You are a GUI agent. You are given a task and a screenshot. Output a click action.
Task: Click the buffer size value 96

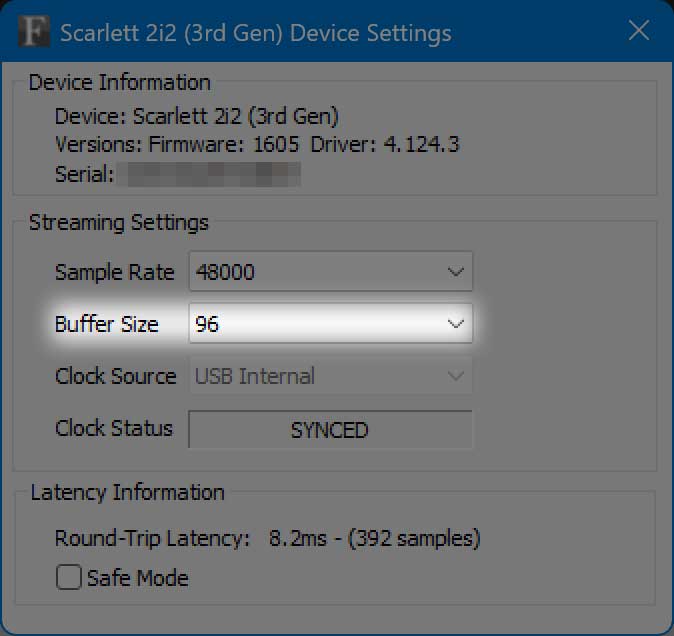[x=207, y=324]
